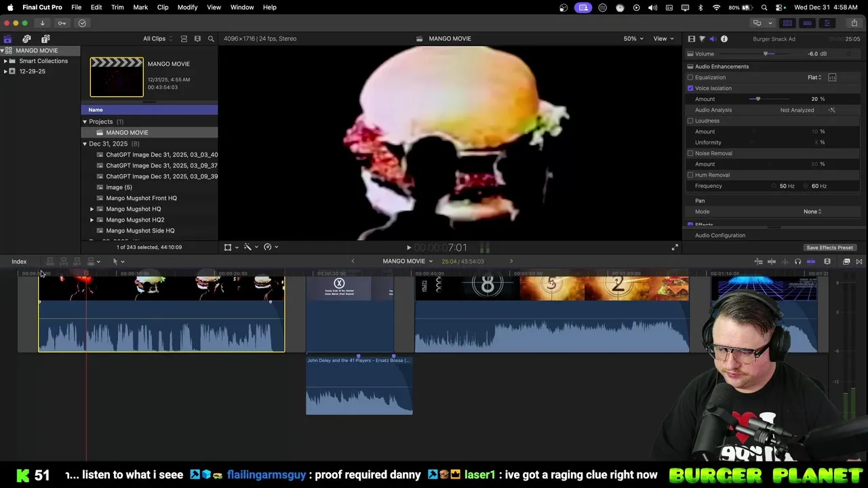
Task: Open the All Clips filter dropdown
Action: pyautogui.click(x=157, y=39)
